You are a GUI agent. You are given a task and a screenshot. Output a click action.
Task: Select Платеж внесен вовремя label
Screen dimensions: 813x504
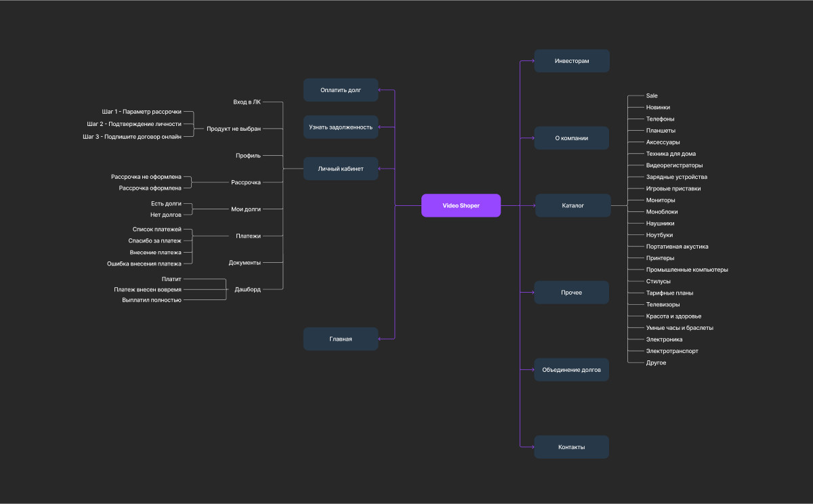click(148, 289)
